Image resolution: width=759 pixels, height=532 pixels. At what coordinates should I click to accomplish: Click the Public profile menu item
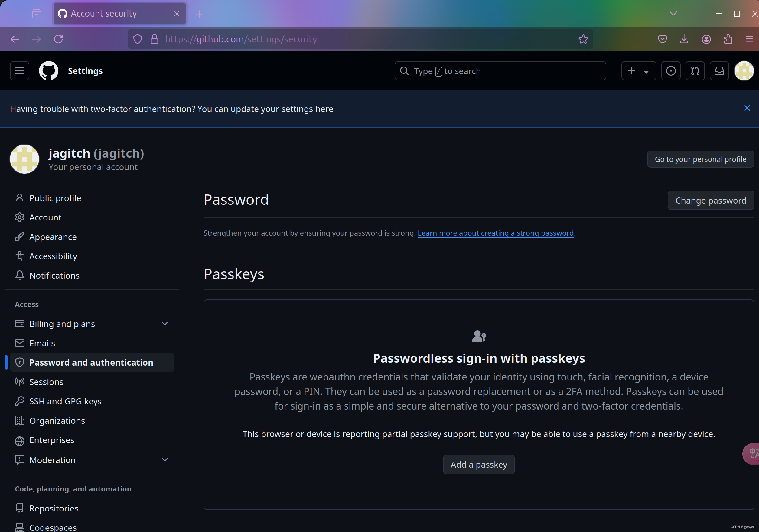point(55,198)
